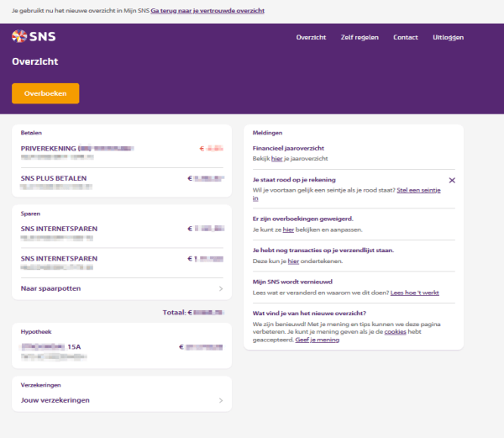Image resolution: width=504 pixels, height=438 pixels.
Task: Open the Hypotheek 15A entry
Action: (122, 351)
